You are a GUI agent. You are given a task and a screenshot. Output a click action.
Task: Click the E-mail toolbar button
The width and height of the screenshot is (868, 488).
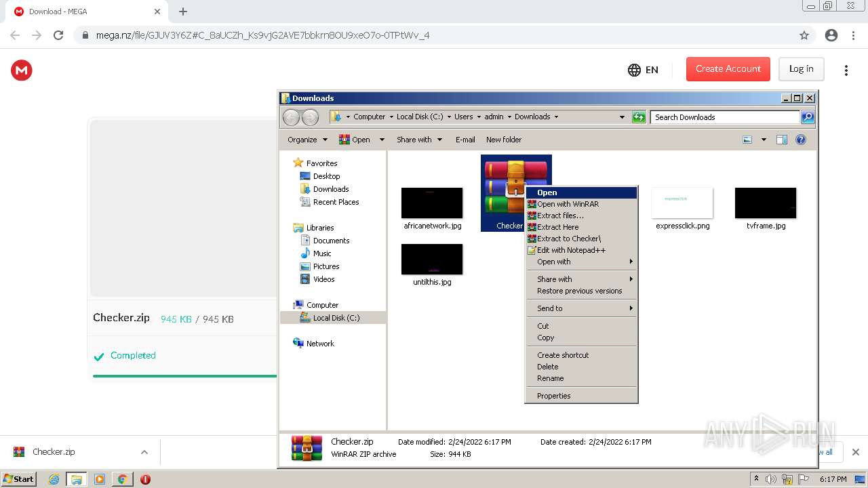[x=465, y=140]
